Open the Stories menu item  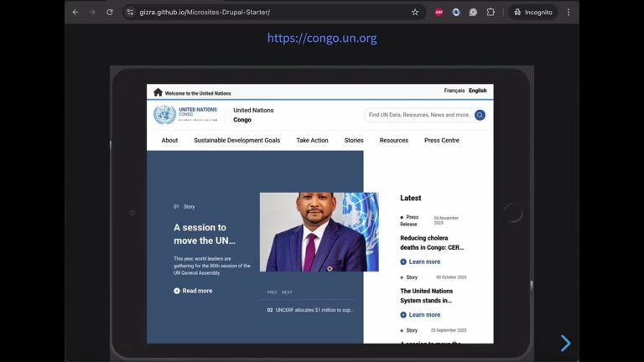pyautogui.click(x=354, y=141)
